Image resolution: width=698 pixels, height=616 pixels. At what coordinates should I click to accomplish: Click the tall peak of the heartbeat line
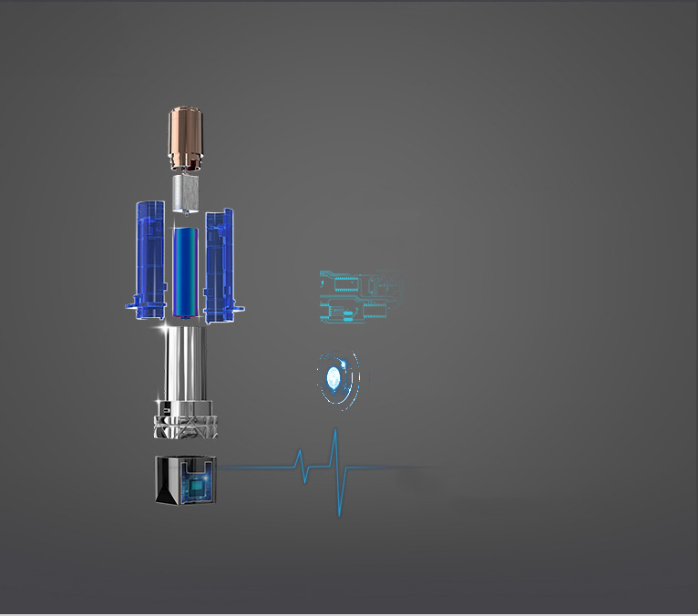(335, 437)
